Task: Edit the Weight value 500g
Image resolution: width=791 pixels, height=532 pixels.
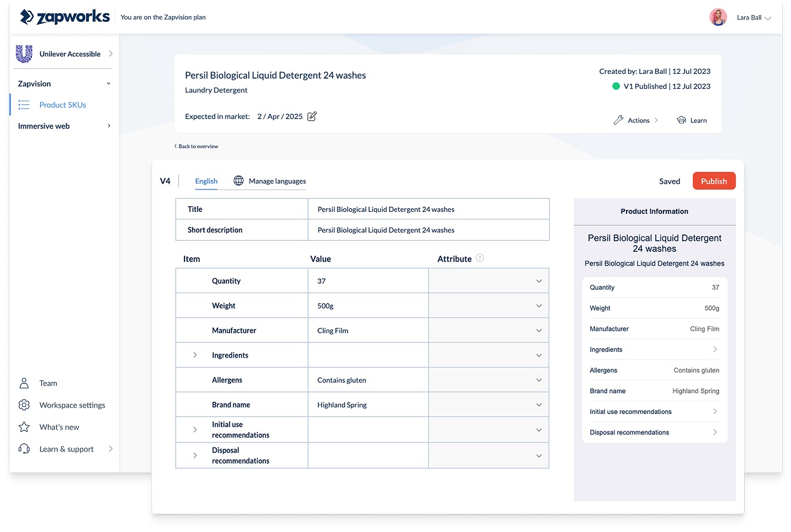Action: pos(368,306)
